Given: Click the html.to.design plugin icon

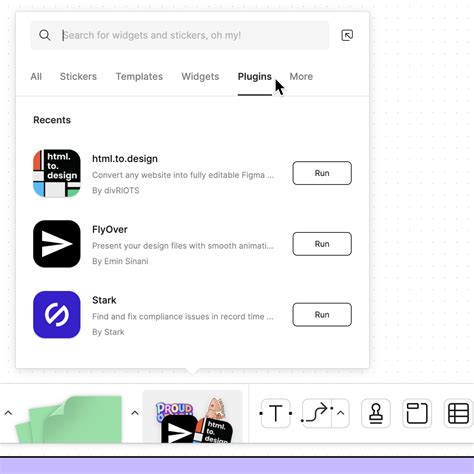Looking at the screenshot, I should [x=57, y=173].
